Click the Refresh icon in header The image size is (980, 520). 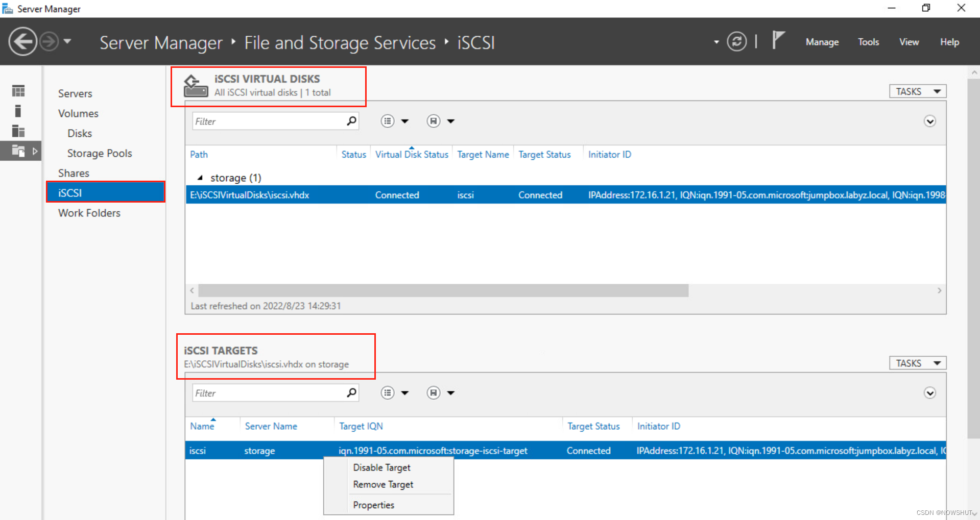pyautogui.click(x=736, y=41)
